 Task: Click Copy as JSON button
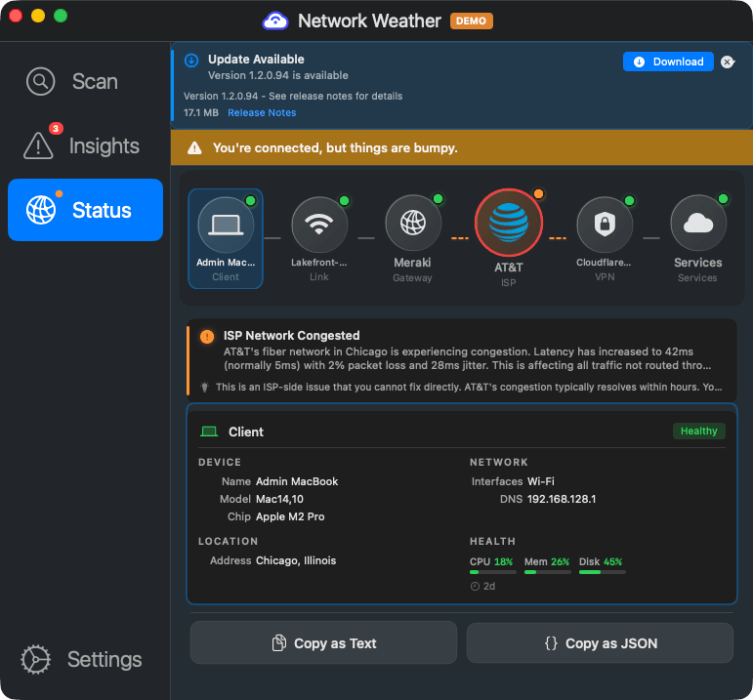(600, 642)
